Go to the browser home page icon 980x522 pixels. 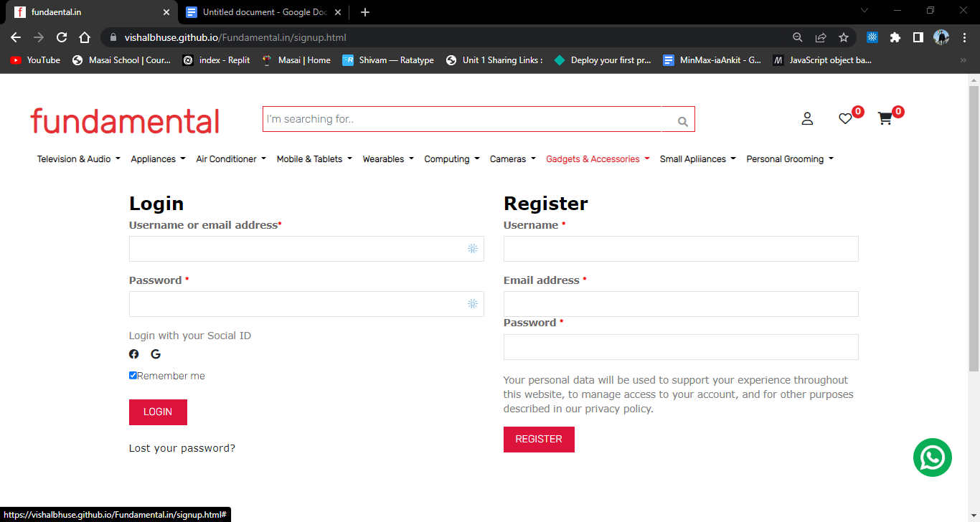(85, 37)
